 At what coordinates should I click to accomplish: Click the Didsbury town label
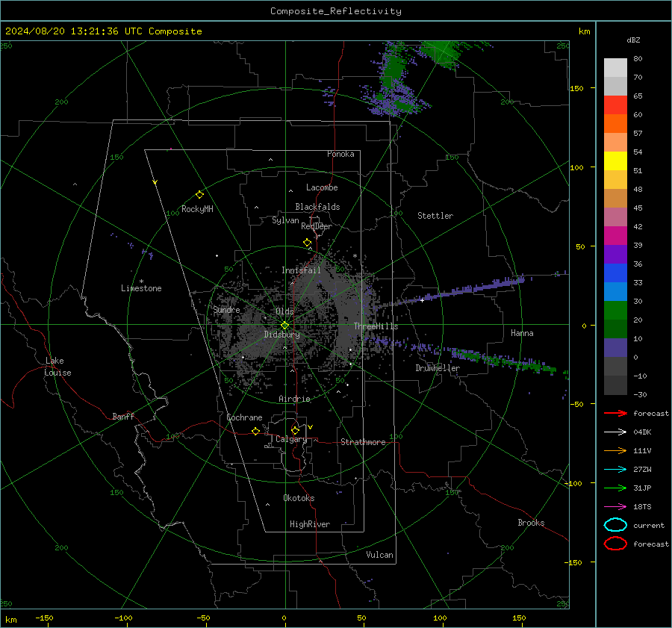tap(281, 335)
